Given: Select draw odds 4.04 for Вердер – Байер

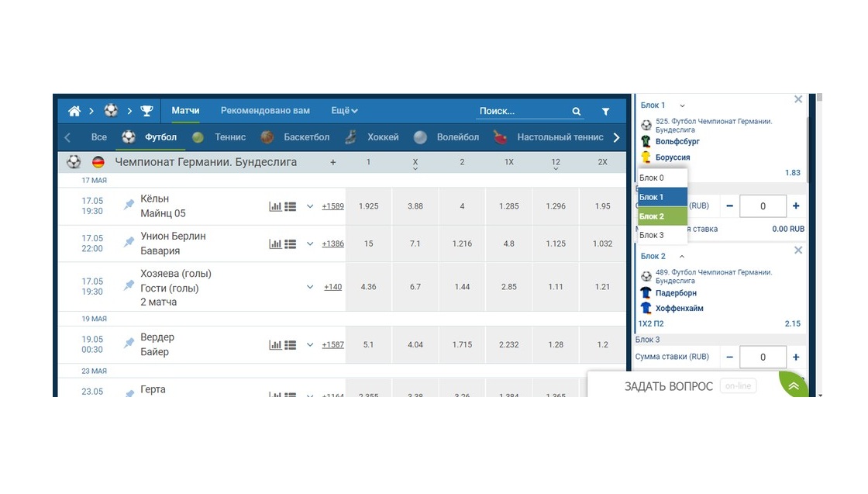Looking at the screenshot, I should pyautogui.click(x=415, y=344).
